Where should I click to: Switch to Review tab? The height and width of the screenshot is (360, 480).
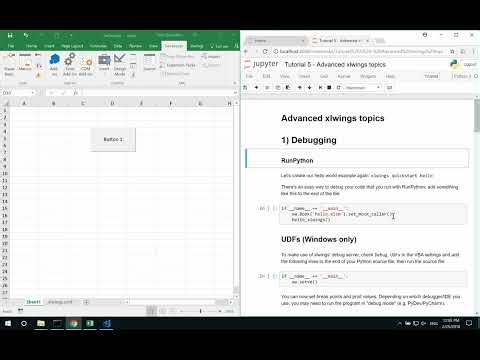coord(135,46)
